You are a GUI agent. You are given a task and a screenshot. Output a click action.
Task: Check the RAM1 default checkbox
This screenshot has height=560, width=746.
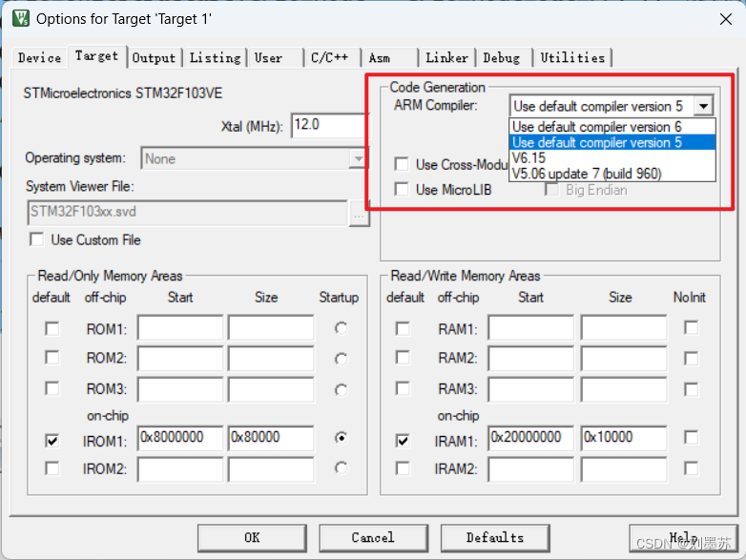point(403,329)
